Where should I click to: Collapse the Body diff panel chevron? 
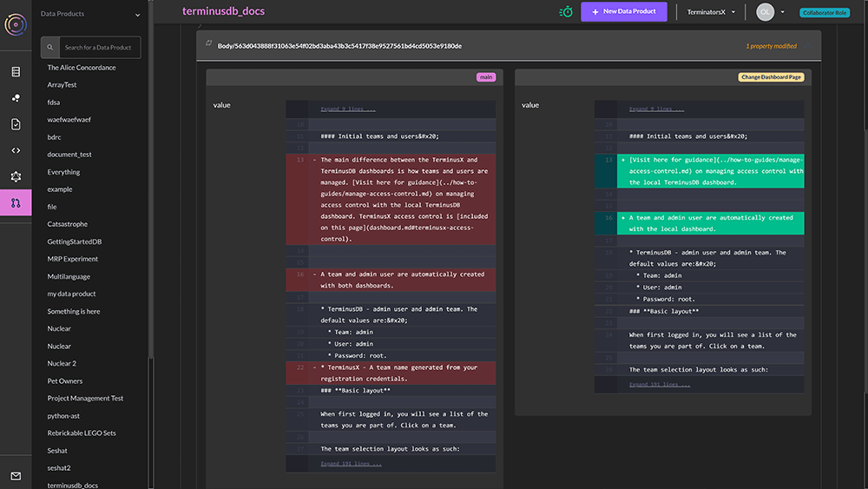(807, 46)
